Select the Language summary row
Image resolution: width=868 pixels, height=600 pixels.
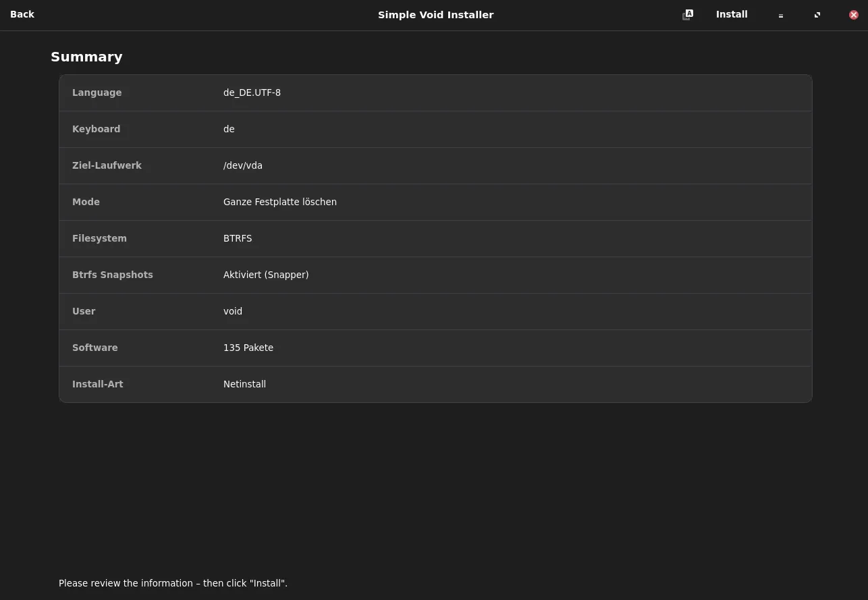[x=435, y=92]
